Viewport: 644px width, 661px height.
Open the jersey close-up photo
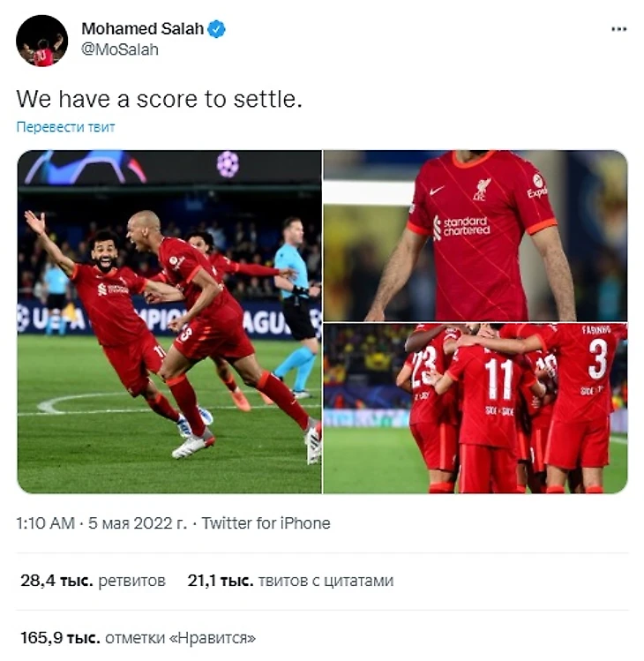(x=476, y=236)
